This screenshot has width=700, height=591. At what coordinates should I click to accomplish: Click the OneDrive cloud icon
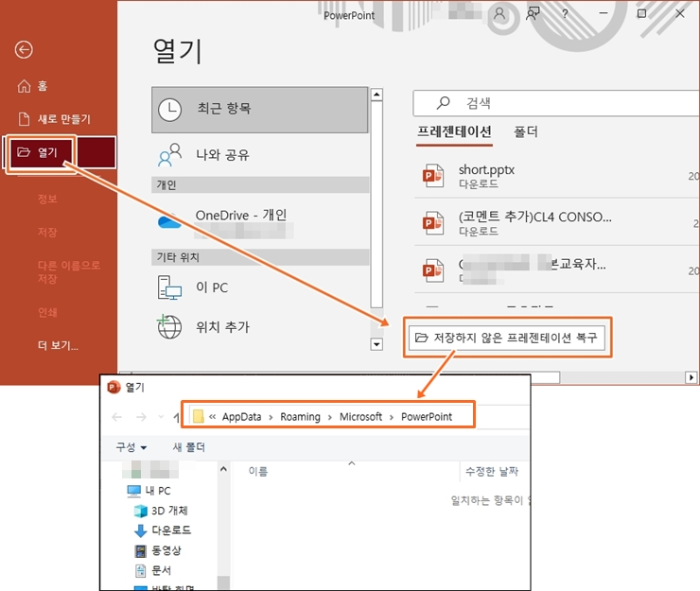pos(169,221)
